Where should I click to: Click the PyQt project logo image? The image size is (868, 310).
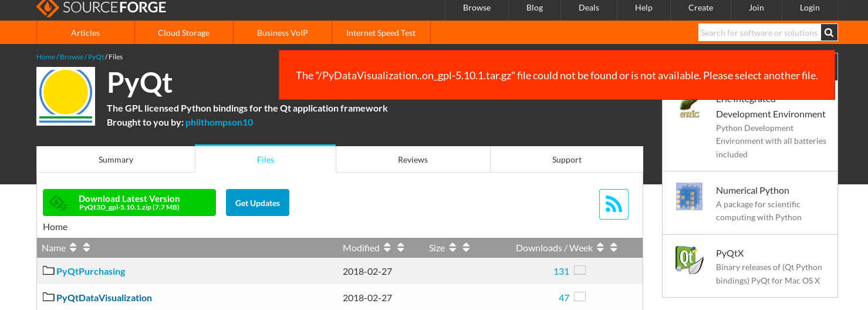coord(66,96)
